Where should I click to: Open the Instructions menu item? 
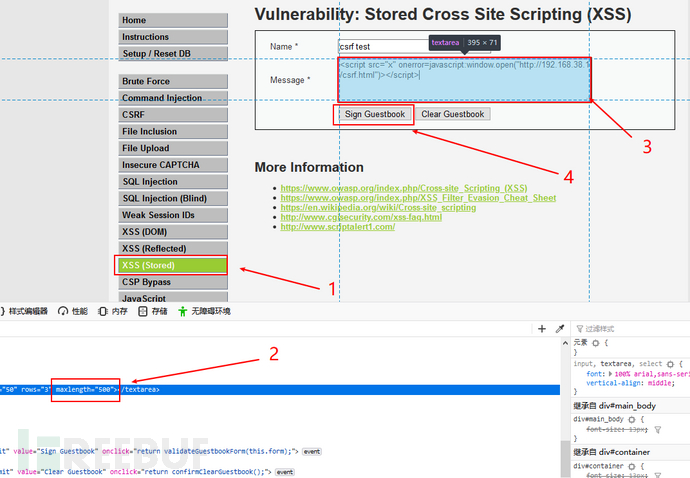pyautogui.click(x=173, y=37)
